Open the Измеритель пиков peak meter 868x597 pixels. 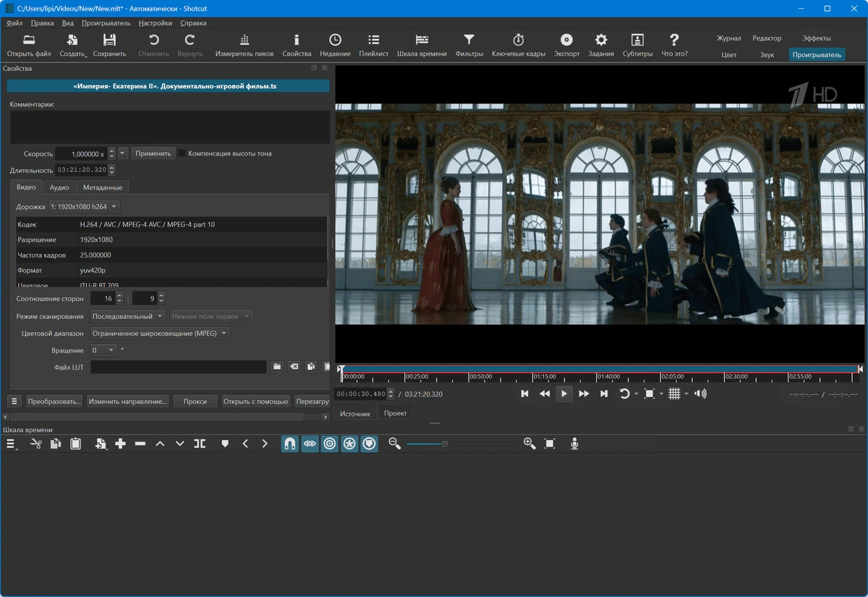click(x=244, y=45)
